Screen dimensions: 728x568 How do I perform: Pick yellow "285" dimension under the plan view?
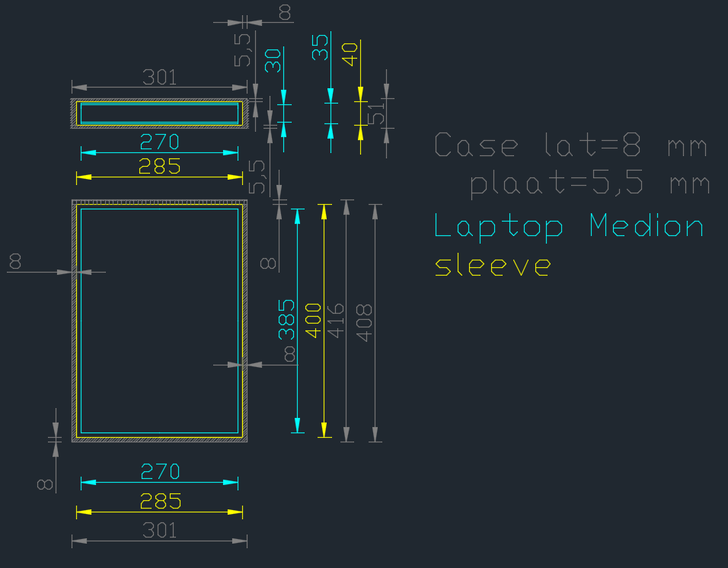pos(160,501)
